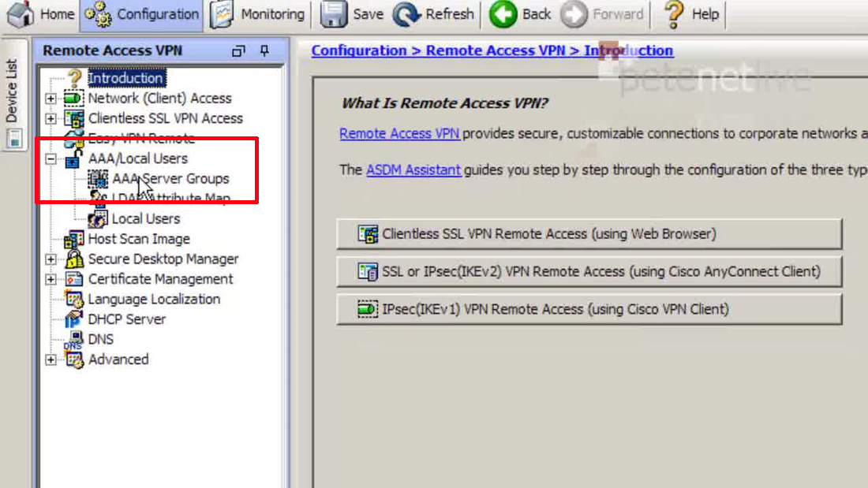Click the AAA/Local Users lock icon

(x=73, y=158)
